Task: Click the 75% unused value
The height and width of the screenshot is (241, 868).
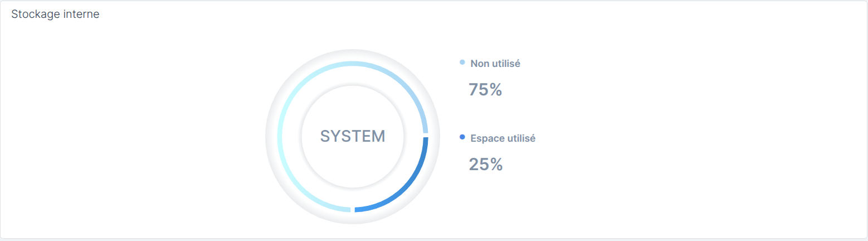Action: (x=486, y=90)
